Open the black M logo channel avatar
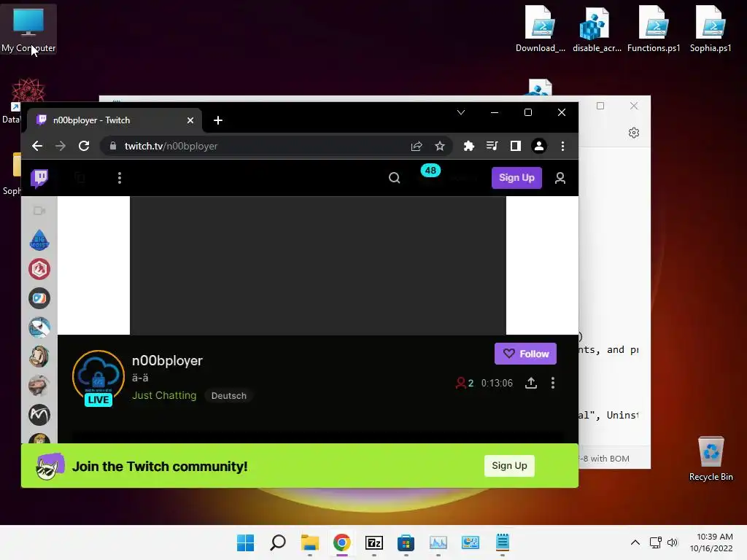This screenshot has height=560, width=747. pos(39,415)
